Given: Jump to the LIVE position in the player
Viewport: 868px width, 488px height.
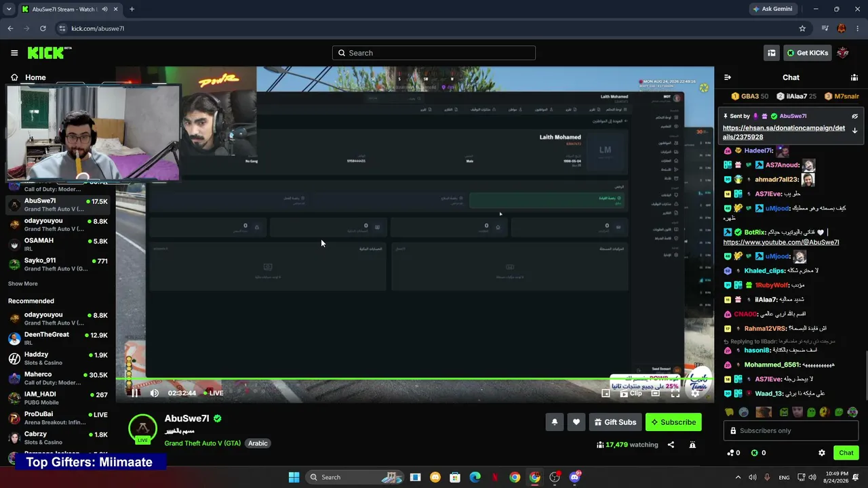Looking at the screenshot, I should coord(213,392).
